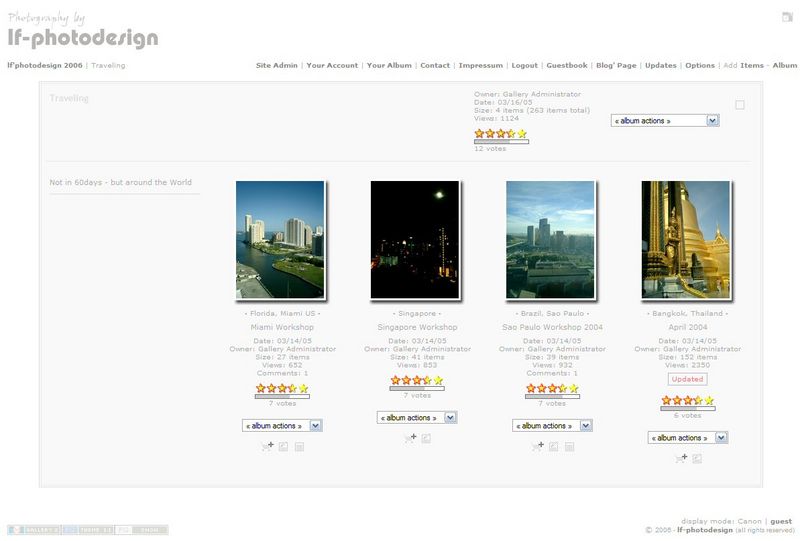Open Singapore Workshop album title
This screenshot has height=541, width=800.
click(417, 327)
